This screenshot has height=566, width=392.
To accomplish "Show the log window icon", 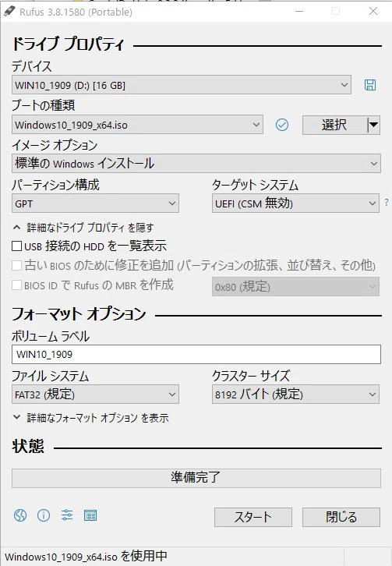I will click(x=90, y=515).
